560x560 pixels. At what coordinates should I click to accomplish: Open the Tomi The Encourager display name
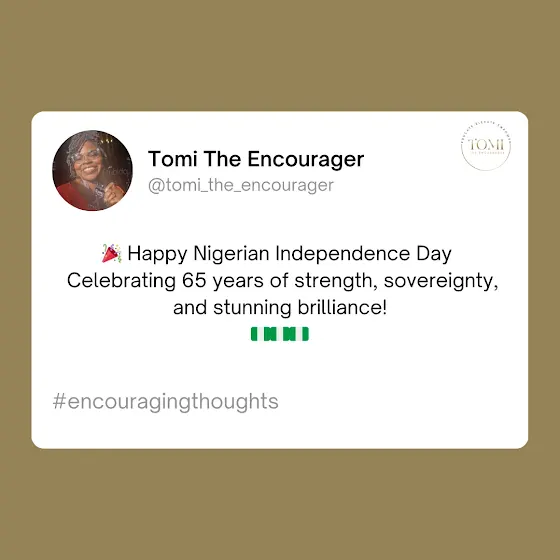(256, 159)
